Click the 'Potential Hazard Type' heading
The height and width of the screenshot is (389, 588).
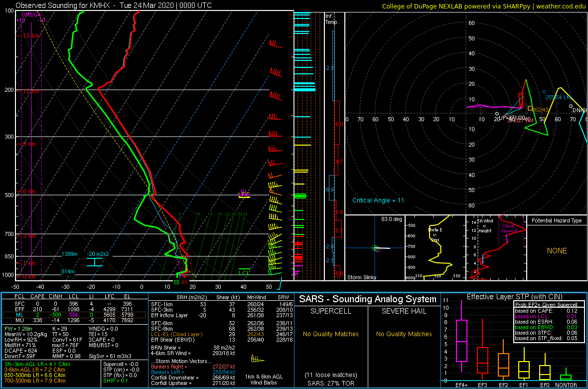click(557, 221)
